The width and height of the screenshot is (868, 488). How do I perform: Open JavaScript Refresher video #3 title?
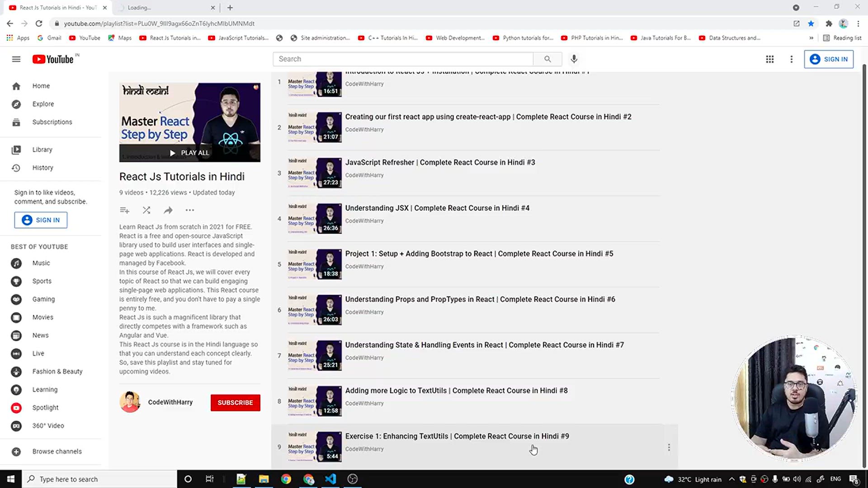tap(440, 162)
